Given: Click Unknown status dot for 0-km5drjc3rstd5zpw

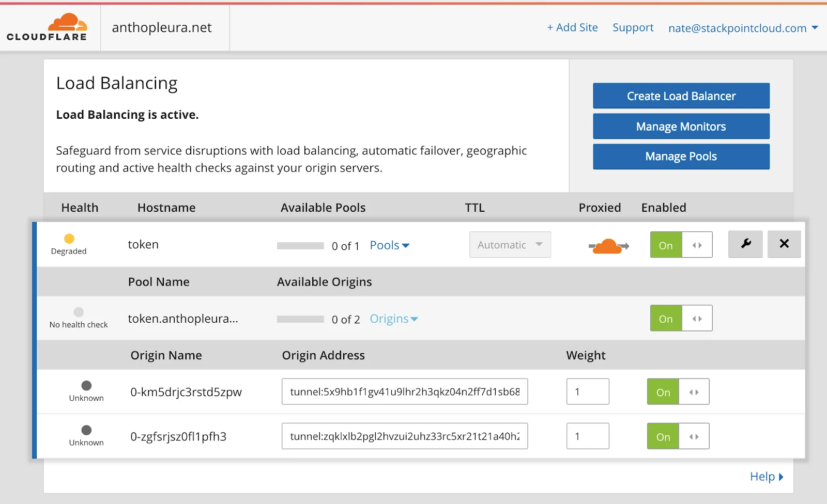Looking at the screenshot, I should (x=86, y=386).
